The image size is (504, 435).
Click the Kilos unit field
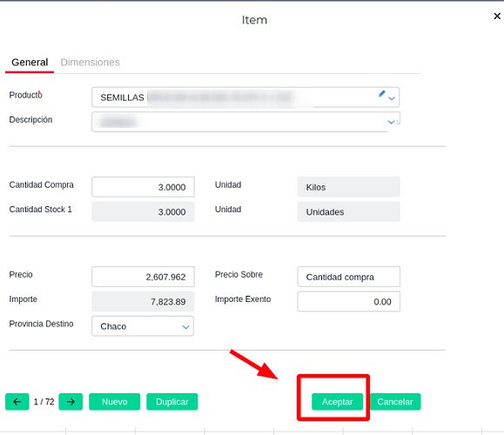coord(349,187)
